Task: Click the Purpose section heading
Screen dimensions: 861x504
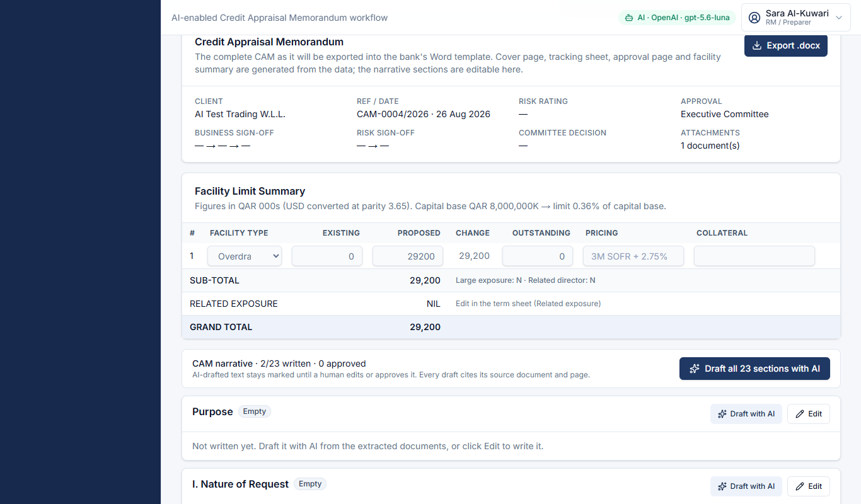Action: pos(212,411)
